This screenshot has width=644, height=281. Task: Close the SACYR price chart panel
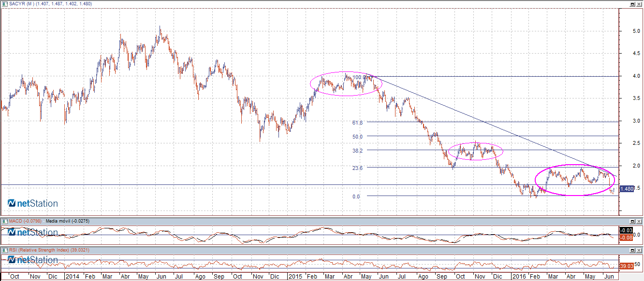tap(639, 3)
